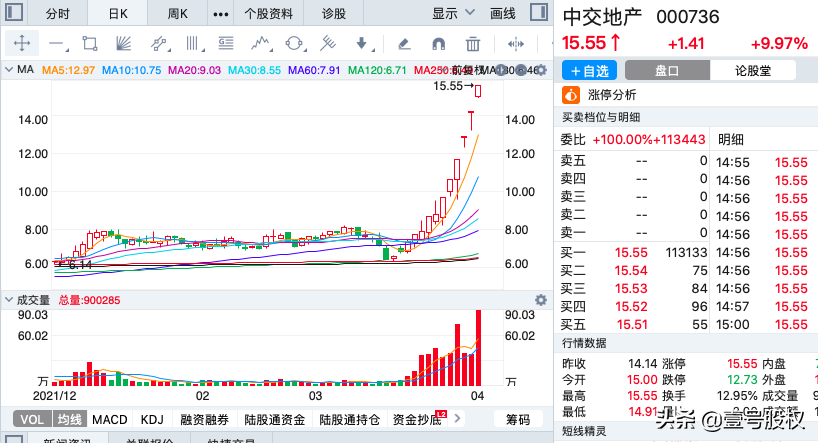This screenshot has width=818, height=443.
Task: Open the 显示 dropdown menu
Action: point(453,13)
